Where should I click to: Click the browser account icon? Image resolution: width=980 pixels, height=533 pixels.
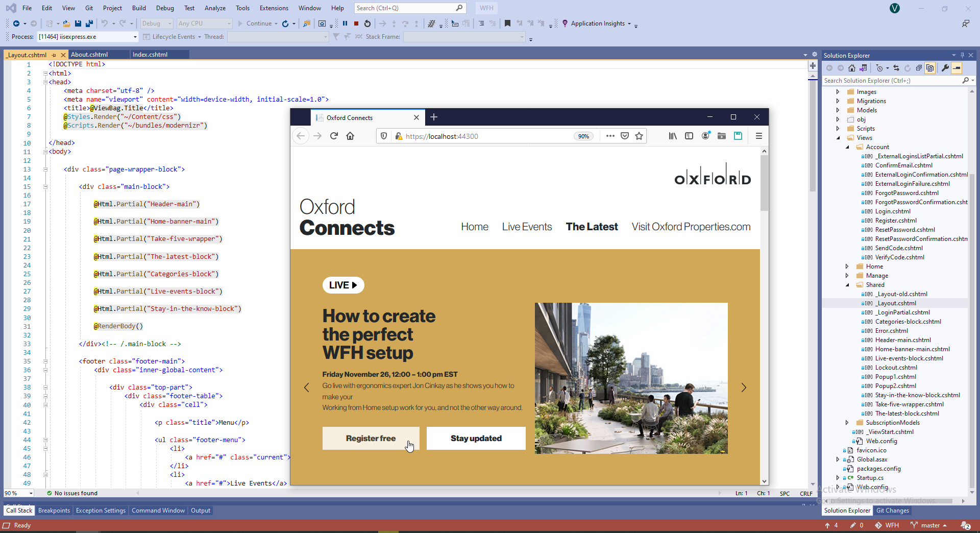705,136
